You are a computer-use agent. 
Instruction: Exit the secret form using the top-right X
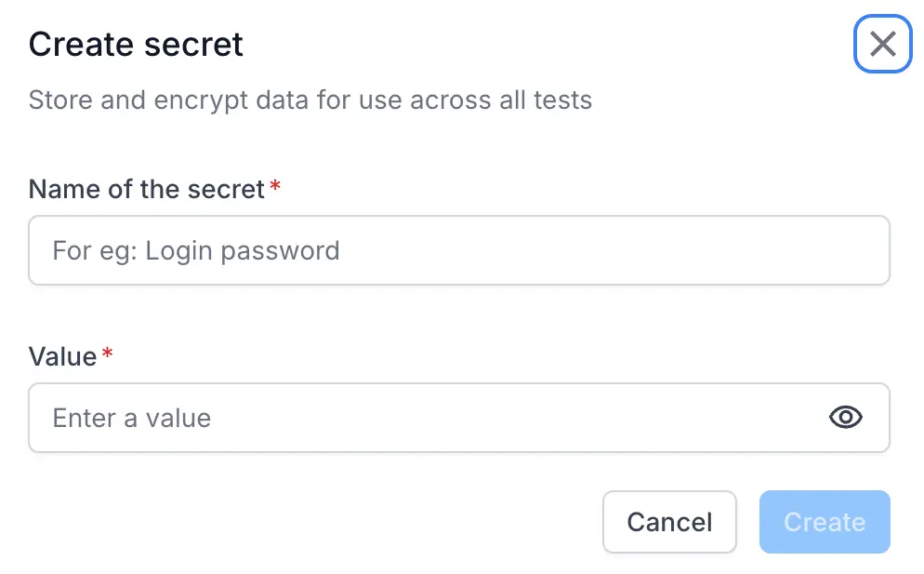pos(882,44)
